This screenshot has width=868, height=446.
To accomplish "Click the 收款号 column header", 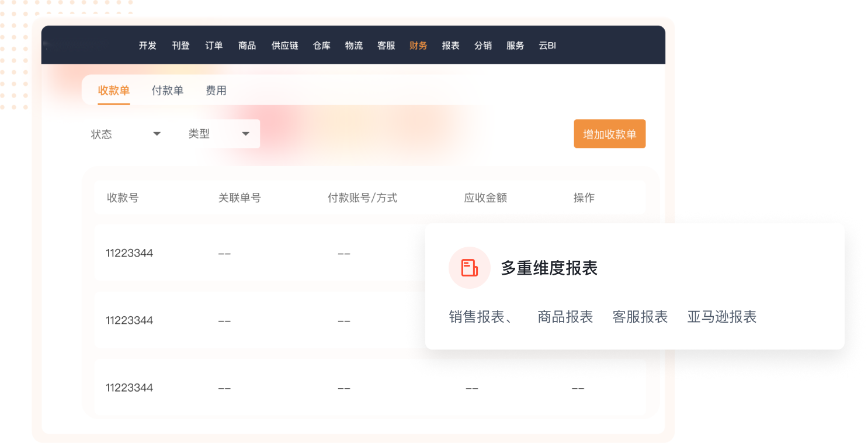I will [123, 198].
